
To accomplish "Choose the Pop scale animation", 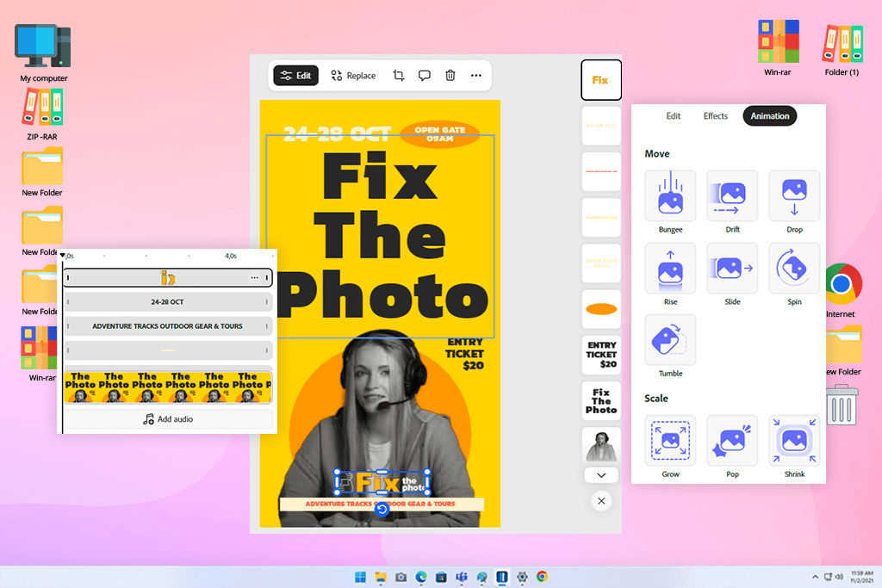I will point(732,441).
